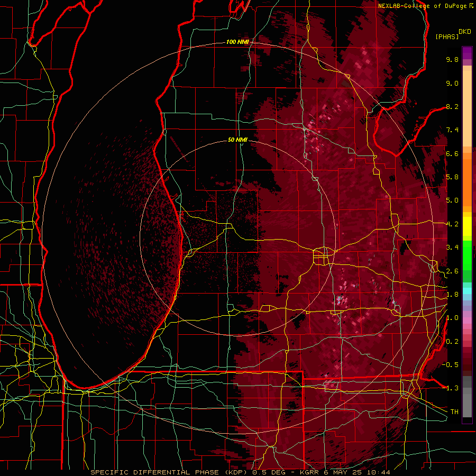Click the 5.0 scale value
Screen dimensions: 476x476
(x=452, y=200)
